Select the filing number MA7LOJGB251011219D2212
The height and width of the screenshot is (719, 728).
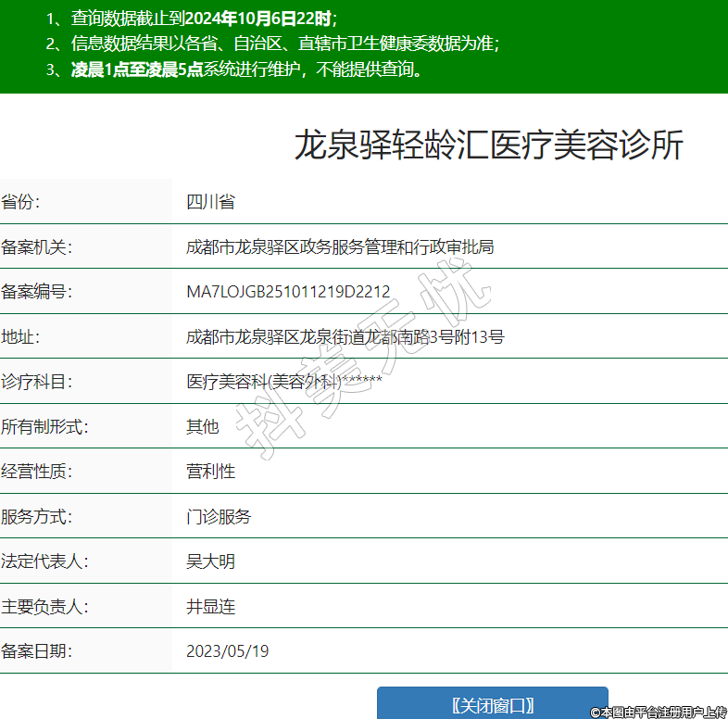click(288, 292)
